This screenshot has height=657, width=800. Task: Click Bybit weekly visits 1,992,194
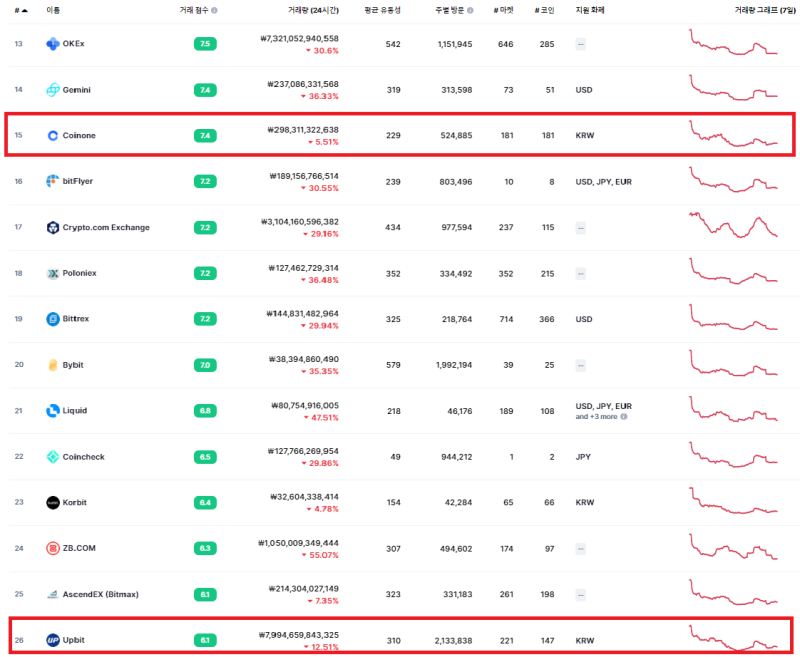tap(454, 365)
